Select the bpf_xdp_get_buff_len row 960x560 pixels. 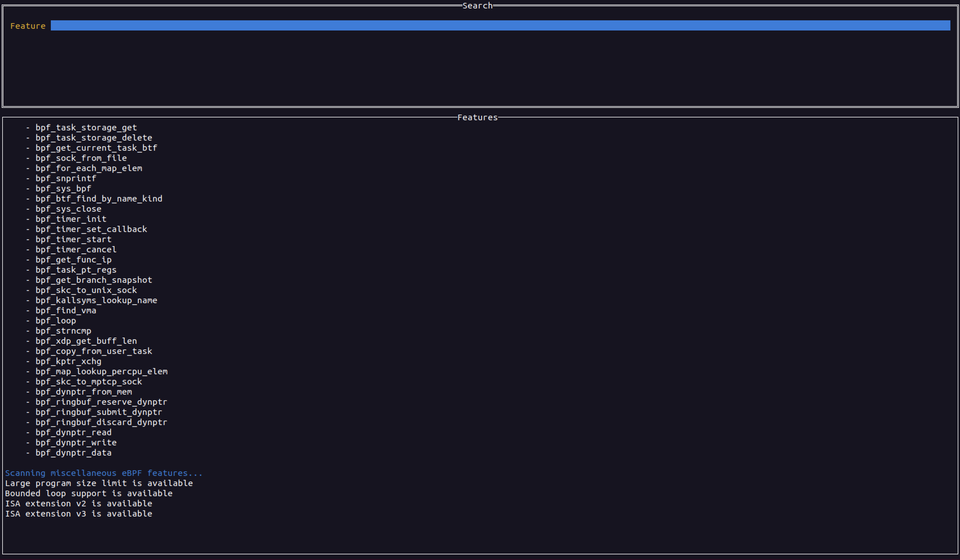tap(86, 341)
